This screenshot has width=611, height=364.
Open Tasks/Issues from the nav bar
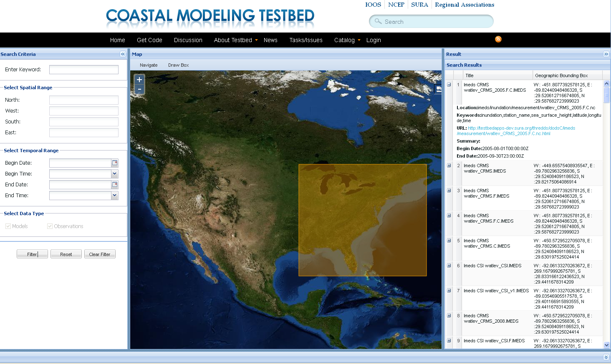(x=306, y=40)
